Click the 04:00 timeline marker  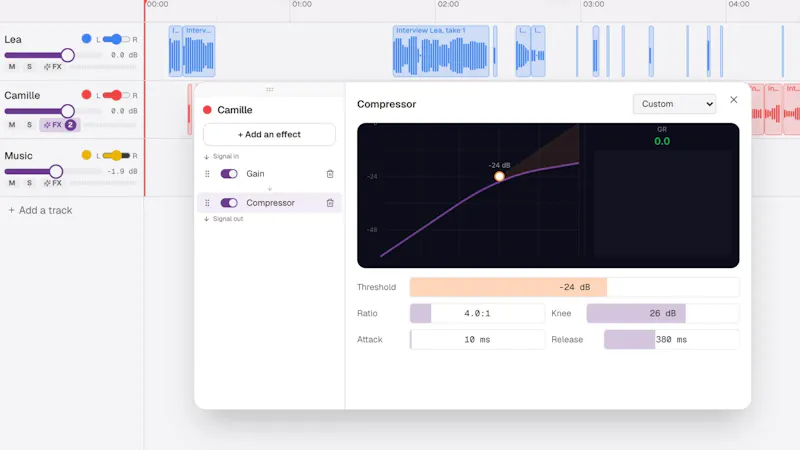[x=739, y=4]
